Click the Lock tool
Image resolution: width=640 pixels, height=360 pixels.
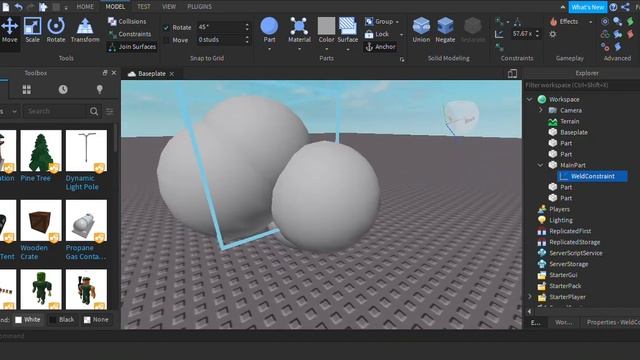[376, 34]
